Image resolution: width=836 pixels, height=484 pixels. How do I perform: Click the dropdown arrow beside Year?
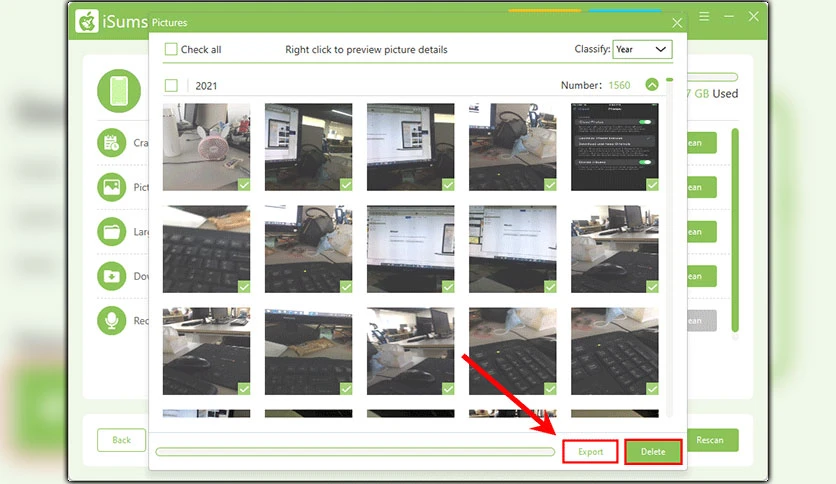[660, 50]
